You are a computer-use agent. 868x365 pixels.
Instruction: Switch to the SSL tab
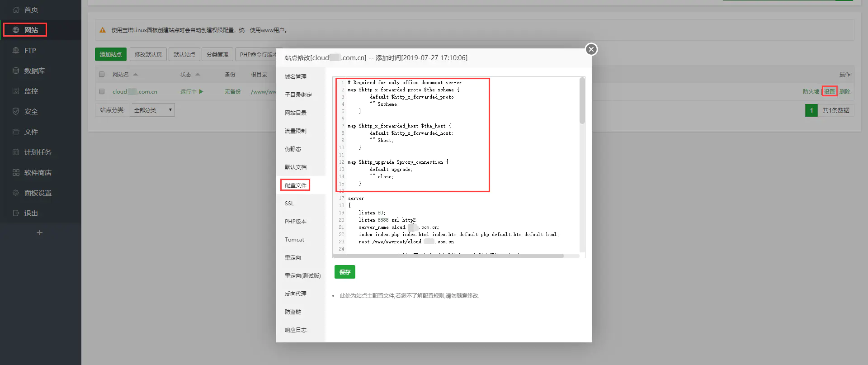coord(289,204)
